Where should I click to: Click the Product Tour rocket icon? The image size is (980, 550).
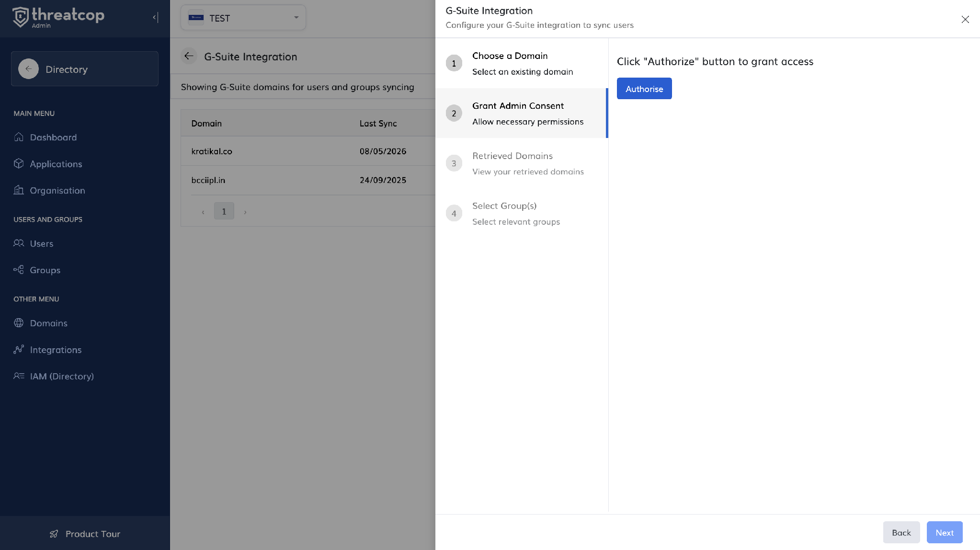[54, 534]
